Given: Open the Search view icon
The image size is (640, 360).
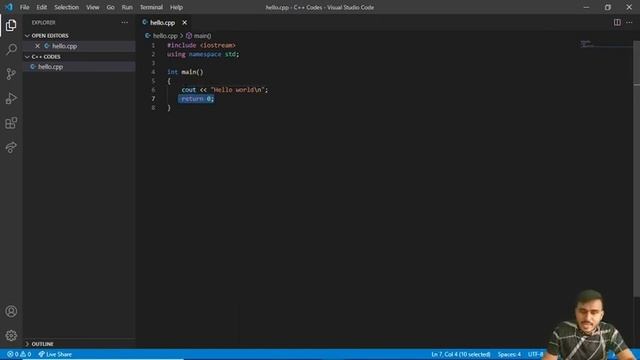Looking at the screenshot, I should click(x=11, y=49).
